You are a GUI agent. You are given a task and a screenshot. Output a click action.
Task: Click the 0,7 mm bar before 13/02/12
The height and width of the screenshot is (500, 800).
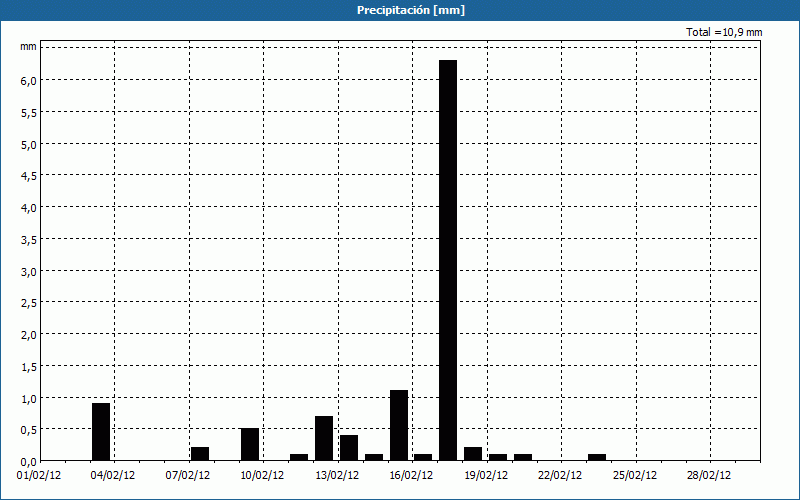click(324, 438)
